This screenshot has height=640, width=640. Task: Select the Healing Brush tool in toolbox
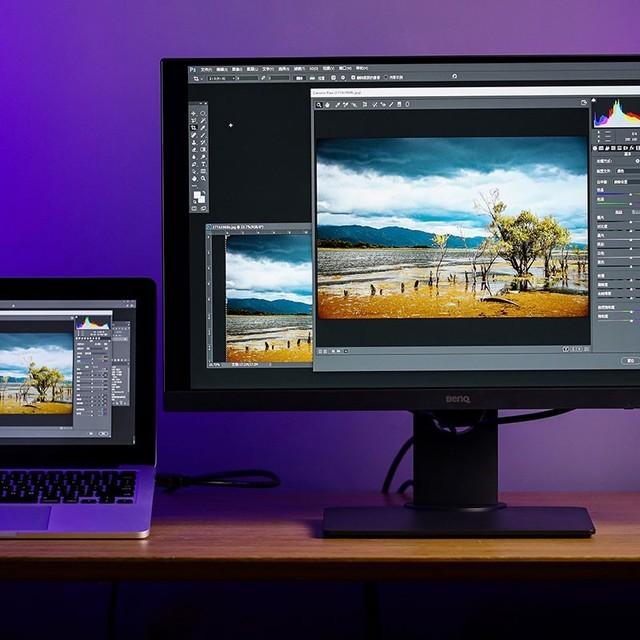(193, 135)
